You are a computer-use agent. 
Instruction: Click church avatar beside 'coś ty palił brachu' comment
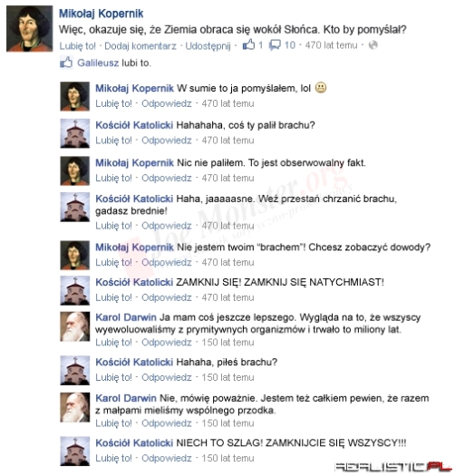[x=75, y=133]
